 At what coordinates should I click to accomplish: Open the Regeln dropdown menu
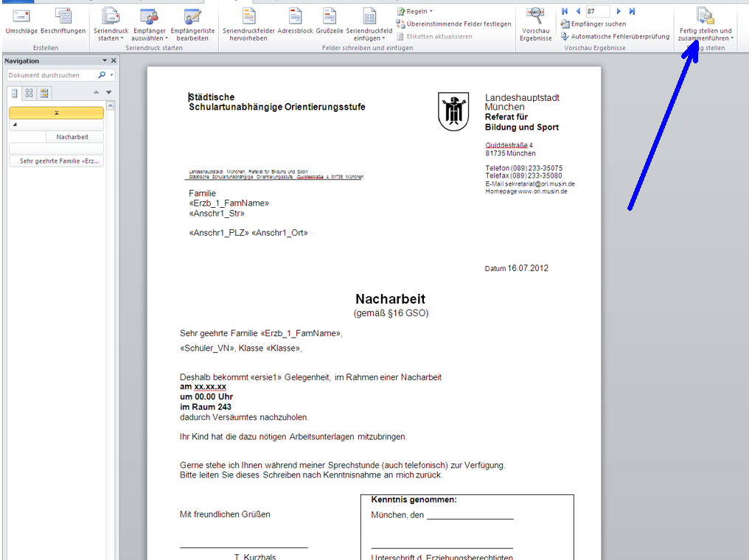[416, 12]
